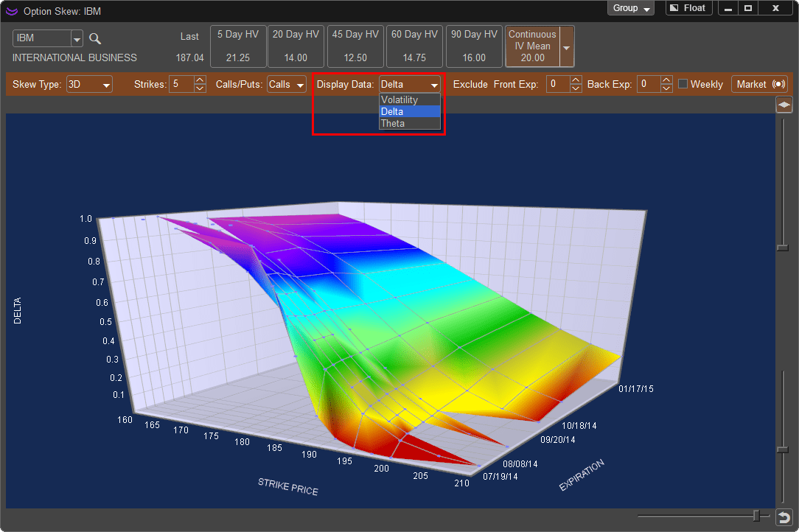Float the Option Skew window

click(688, 8)
